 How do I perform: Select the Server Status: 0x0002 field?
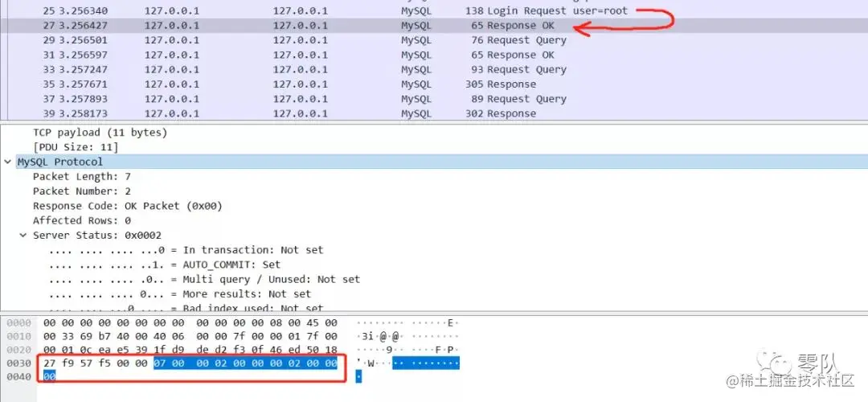tap(97, 236)
